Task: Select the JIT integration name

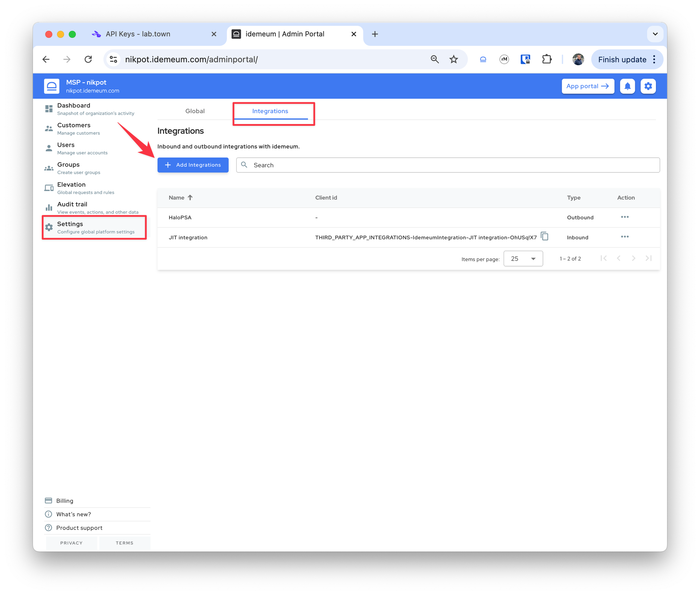Action: (x=188, y=237)
